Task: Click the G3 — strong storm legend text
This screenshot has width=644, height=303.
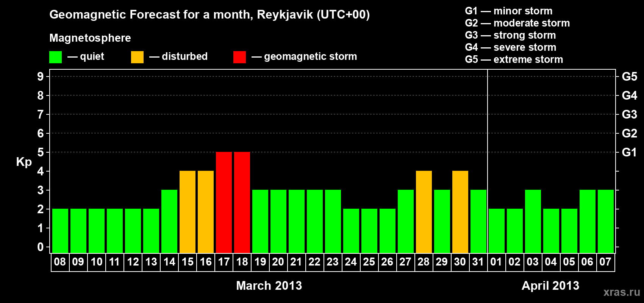Action: click(x=510, y=35)
